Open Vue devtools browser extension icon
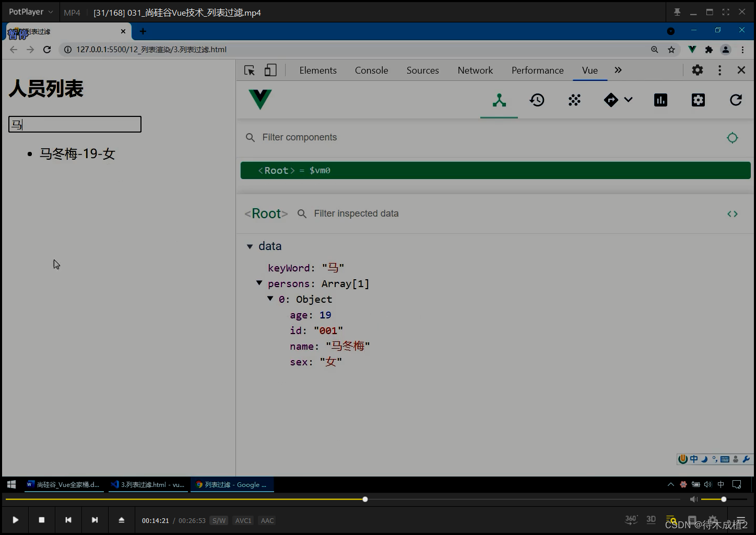The image size is (756, 535). point(692,50)
